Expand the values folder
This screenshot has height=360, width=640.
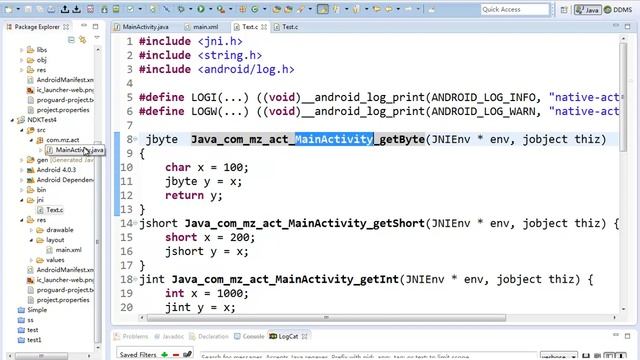point(31,260)
